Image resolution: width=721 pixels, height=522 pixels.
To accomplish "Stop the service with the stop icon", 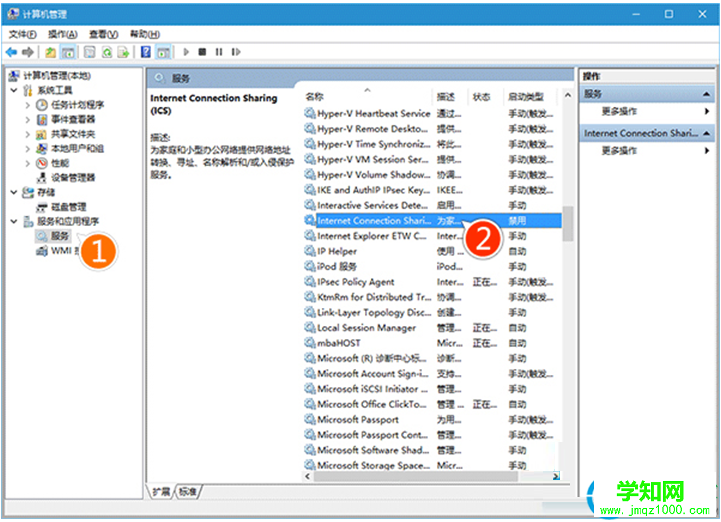I will 202,52.
